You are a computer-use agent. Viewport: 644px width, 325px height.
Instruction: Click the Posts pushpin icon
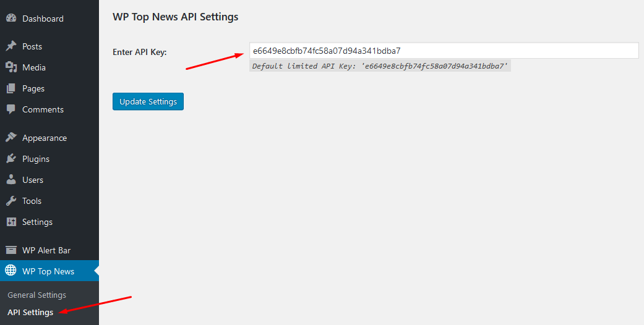(11, 46)
